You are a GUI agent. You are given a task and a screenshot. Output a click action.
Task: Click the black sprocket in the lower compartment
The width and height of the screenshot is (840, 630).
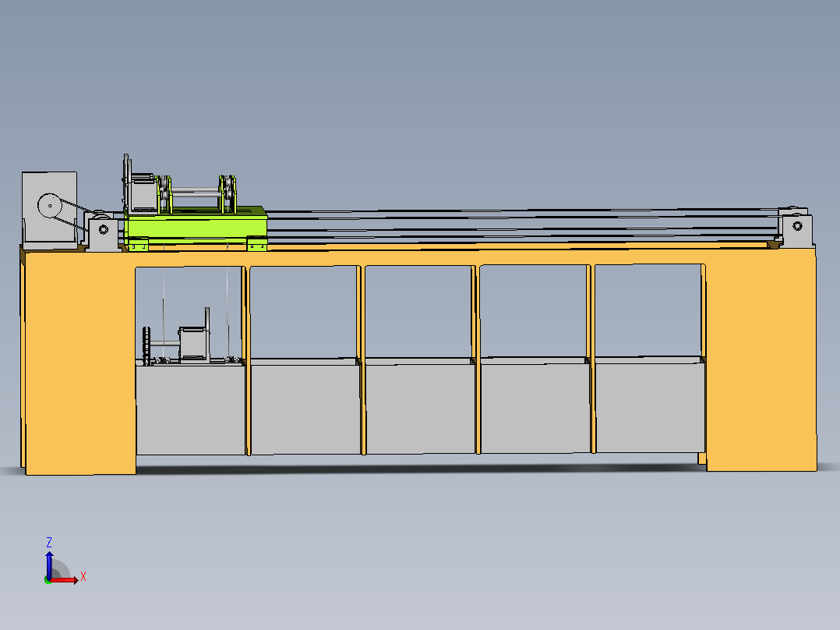146,345
